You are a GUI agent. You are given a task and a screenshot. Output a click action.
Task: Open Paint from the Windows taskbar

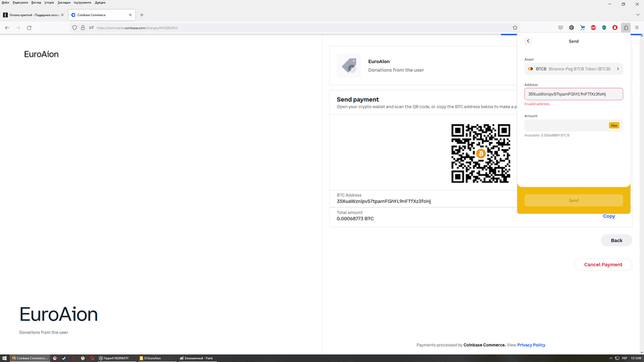tap(196, 358)
